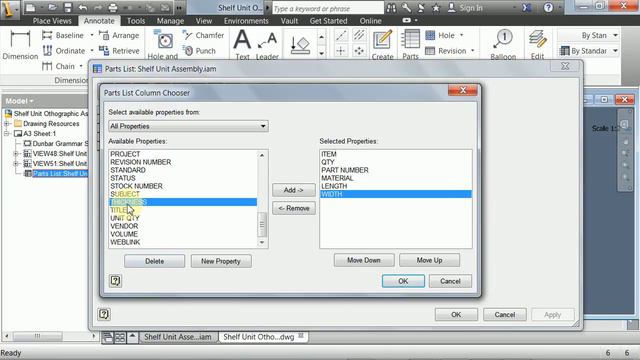Click Cancel in Column Chooser dialog
Image resolution: width=640 pixels, height=360 pixels.
click(x=450, y=281)
